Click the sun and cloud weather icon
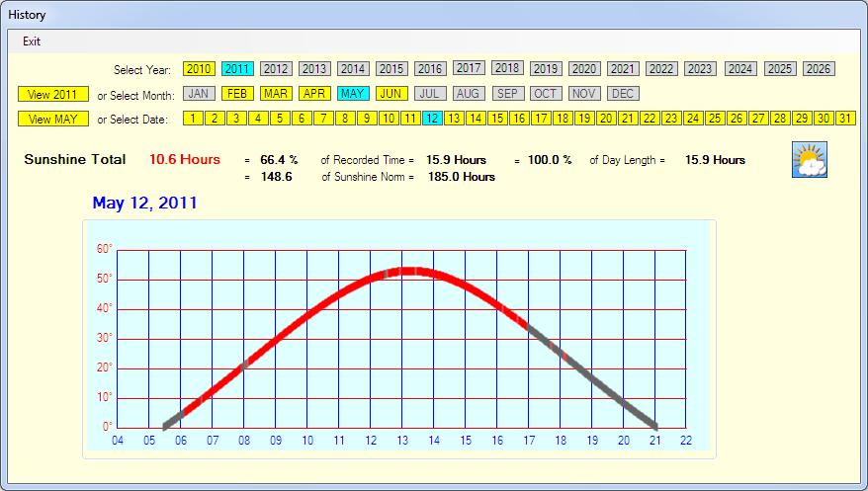This screenshot has width=868, height=491. tap(810, 159)
